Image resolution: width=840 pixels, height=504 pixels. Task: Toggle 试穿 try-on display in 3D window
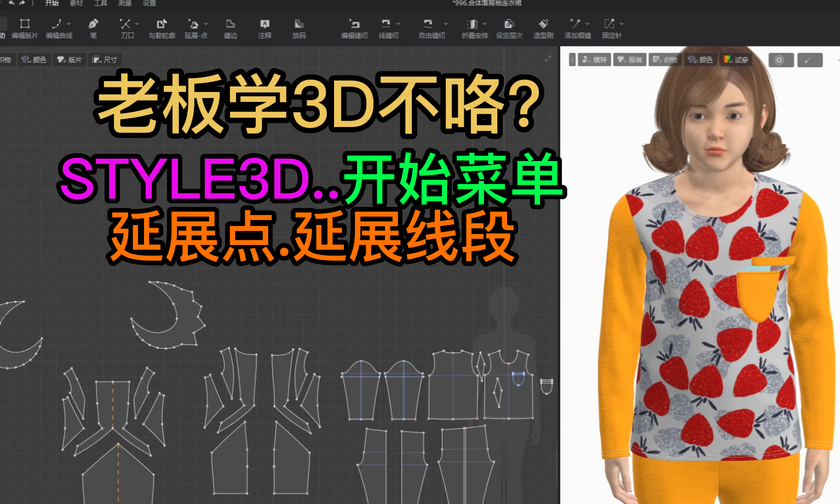click(x=736, y=60)
